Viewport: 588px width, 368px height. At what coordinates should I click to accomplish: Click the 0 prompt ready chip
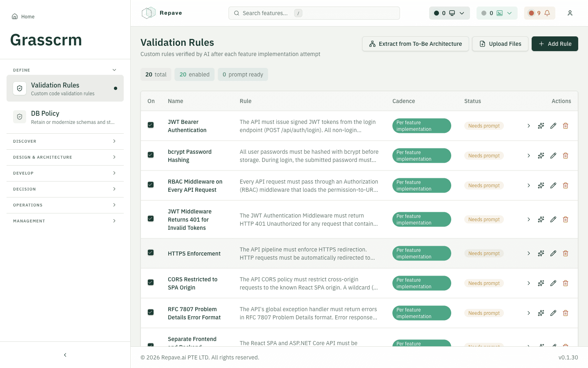[x=243, y=74]
